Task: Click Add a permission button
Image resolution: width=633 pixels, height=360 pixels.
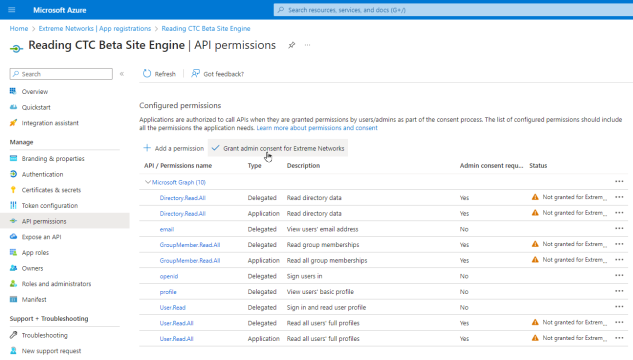Action: (174, 148)
